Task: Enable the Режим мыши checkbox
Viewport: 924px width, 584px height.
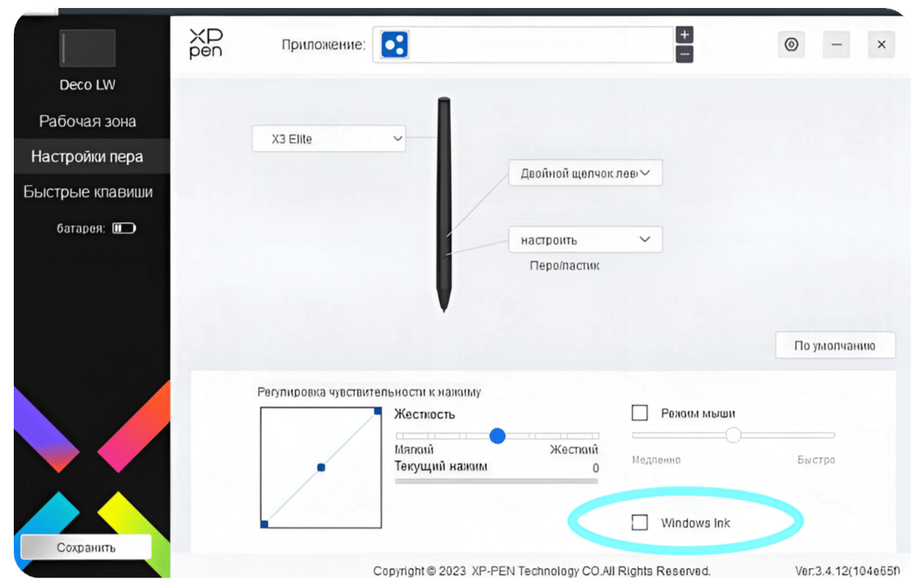Action: coord(639,413)
